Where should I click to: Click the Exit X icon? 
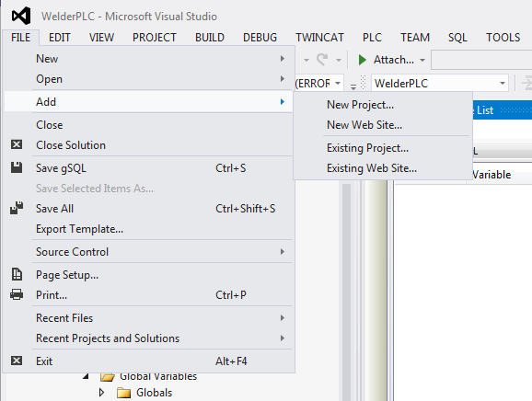coord(17,361)
